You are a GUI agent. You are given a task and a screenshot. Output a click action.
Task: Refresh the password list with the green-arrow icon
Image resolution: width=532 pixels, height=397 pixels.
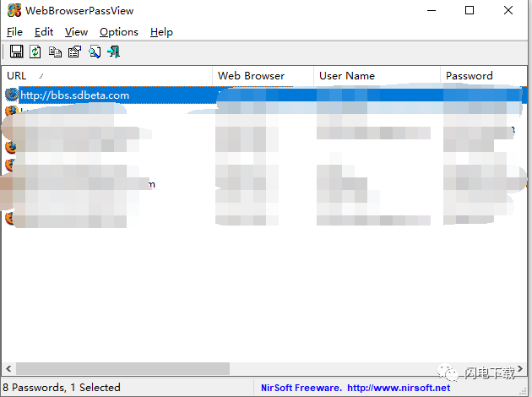[x=35, y=52]
